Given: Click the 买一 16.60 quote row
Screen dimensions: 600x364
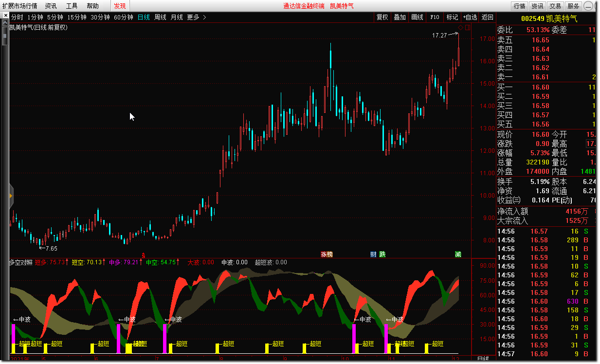Looking at the screenshot, I should pyautogui.click(x=546, y=87).
